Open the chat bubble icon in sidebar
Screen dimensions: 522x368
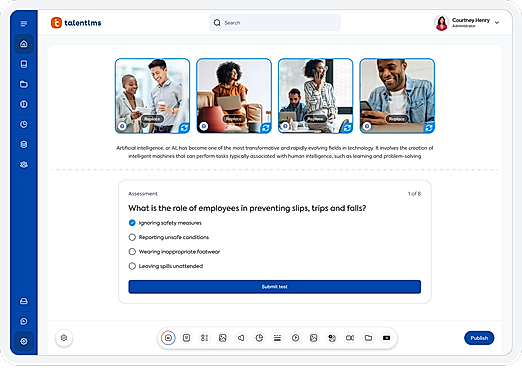tap(24, 321)
